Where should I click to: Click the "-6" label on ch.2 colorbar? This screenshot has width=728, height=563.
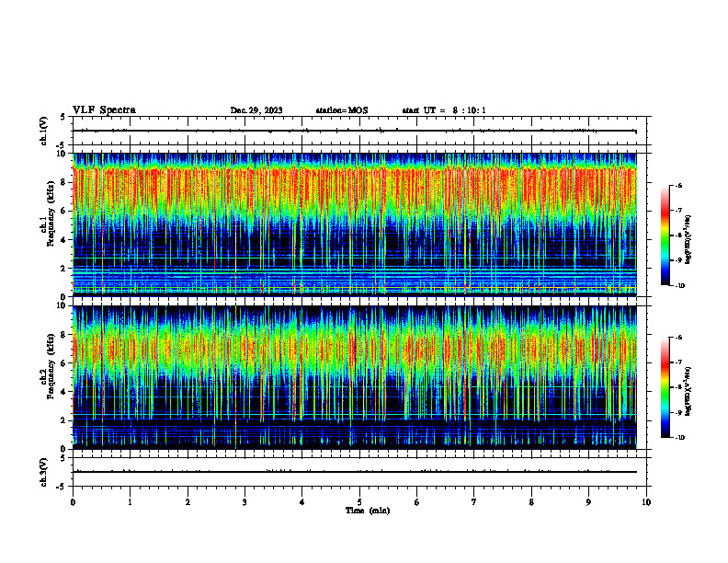678,338
